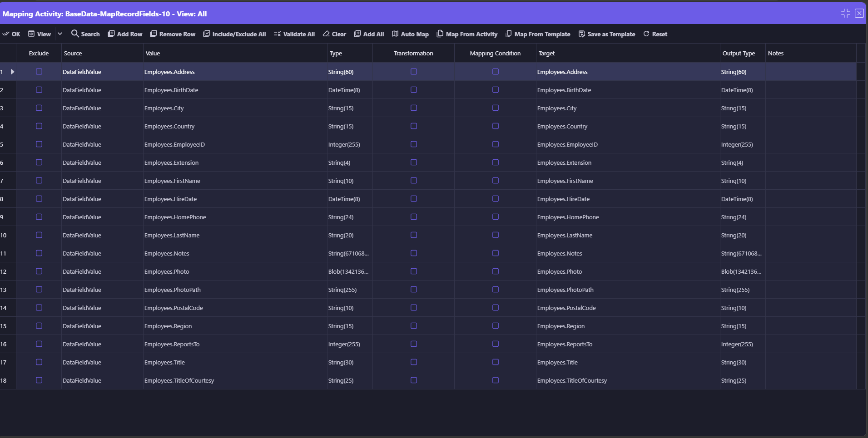The image size is (868, 438).
Task: Click the Notes column header
Action: point(811,53)
